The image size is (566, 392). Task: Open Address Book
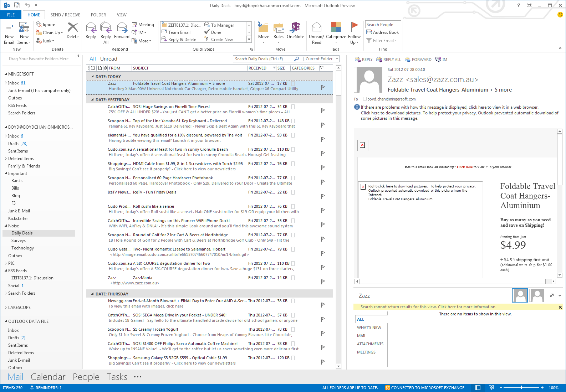click(383, 32)
